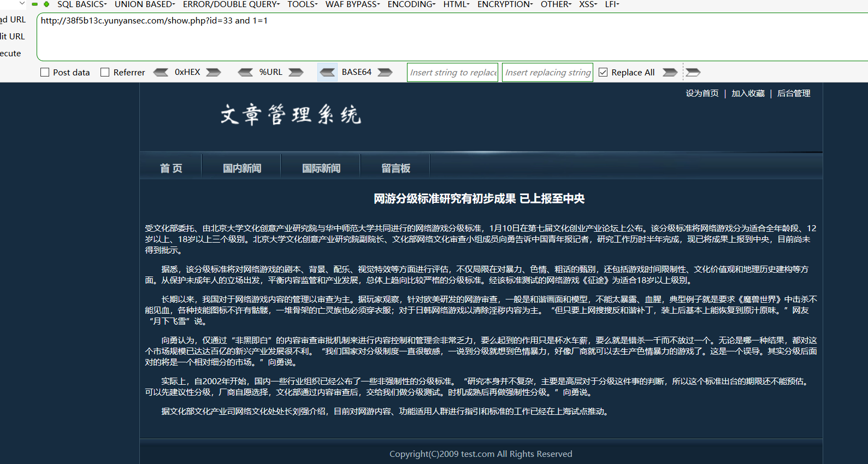
Task: Click the green minus icon in HackBar
Action: [x=35, y=4]
